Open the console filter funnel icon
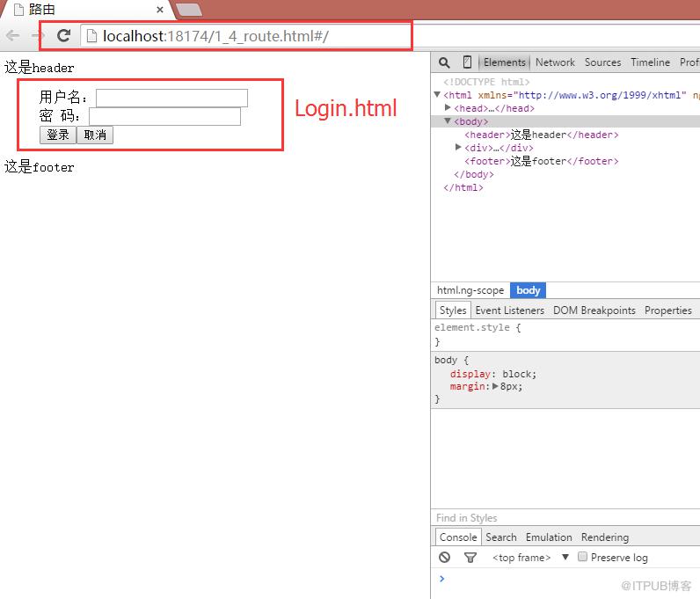 click(470, 557)
